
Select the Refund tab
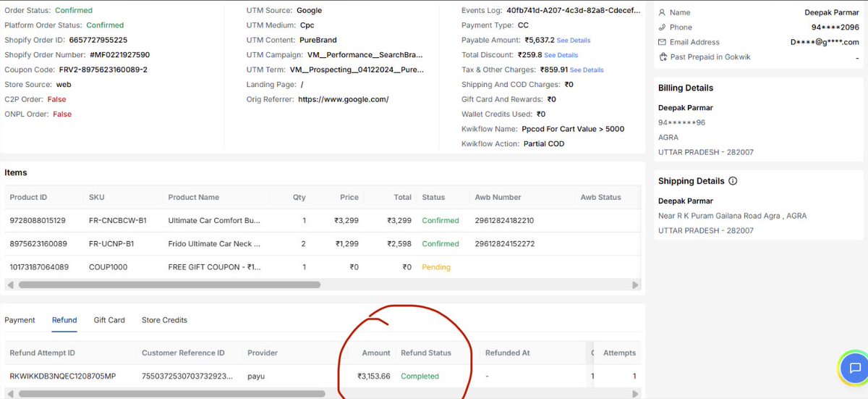(64, 320)
